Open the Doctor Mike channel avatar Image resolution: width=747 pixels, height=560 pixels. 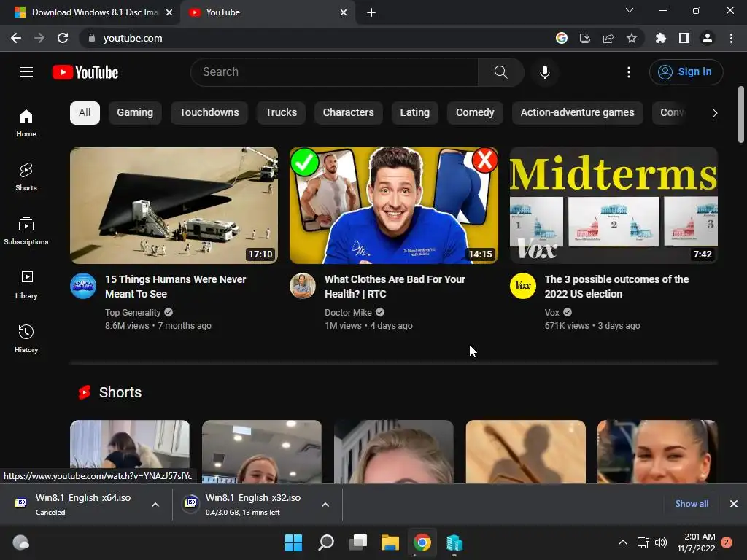303,286
